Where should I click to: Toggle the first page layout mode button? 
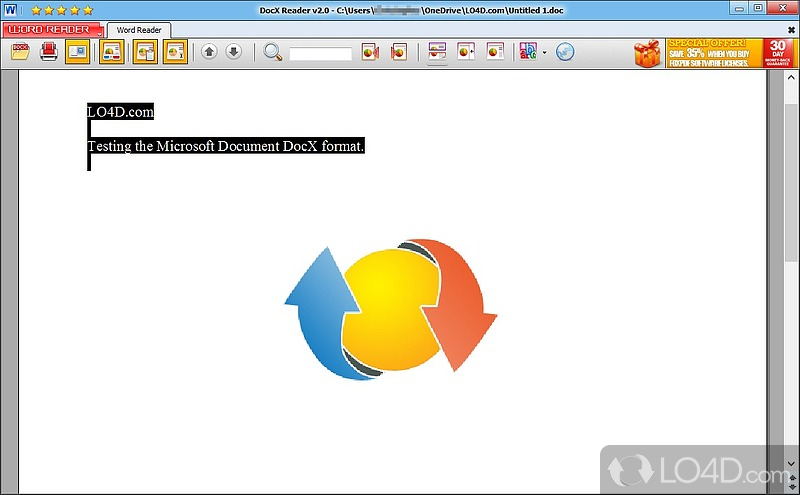pyautogui.click(x=112, y=52)
